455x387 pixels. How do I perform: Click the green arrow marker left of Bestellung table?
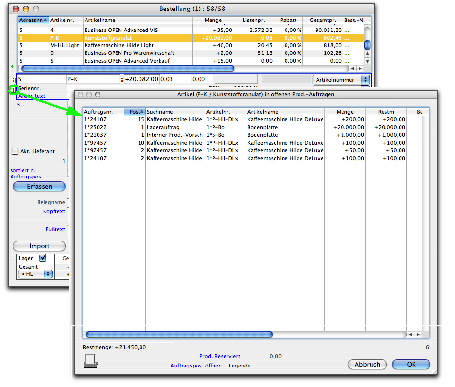click(13, 66)
